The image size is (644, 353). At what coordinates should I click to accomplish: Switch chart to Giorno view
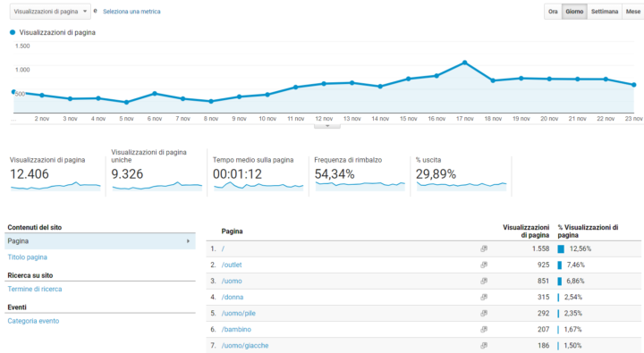574,12
